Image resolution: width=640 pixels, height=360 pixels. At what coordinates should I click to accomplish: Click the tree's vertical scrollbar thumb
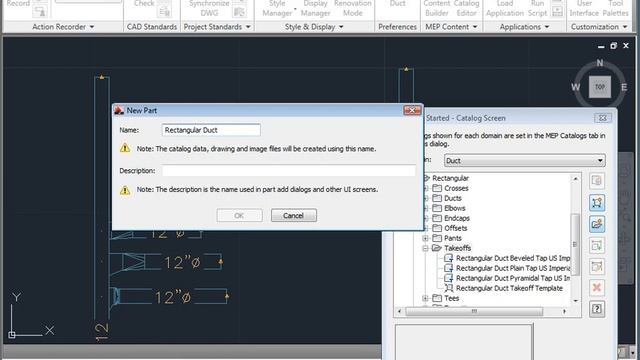coord(575,244)
